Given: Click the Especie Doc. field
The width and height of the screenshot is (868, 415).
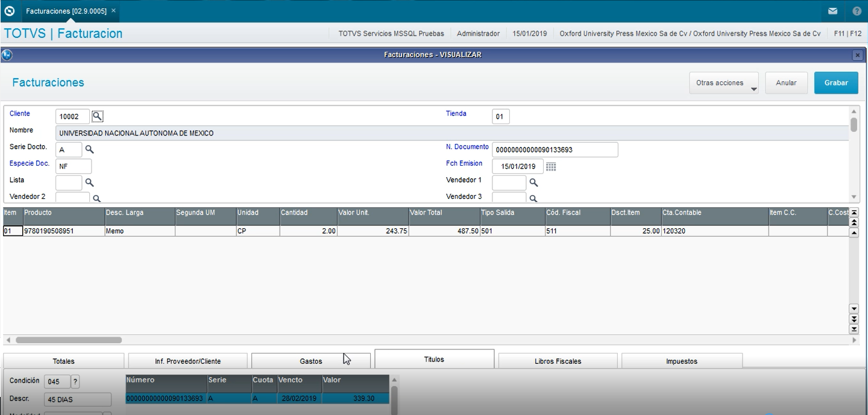Looking at the screenshot, I should coord(74,166).
